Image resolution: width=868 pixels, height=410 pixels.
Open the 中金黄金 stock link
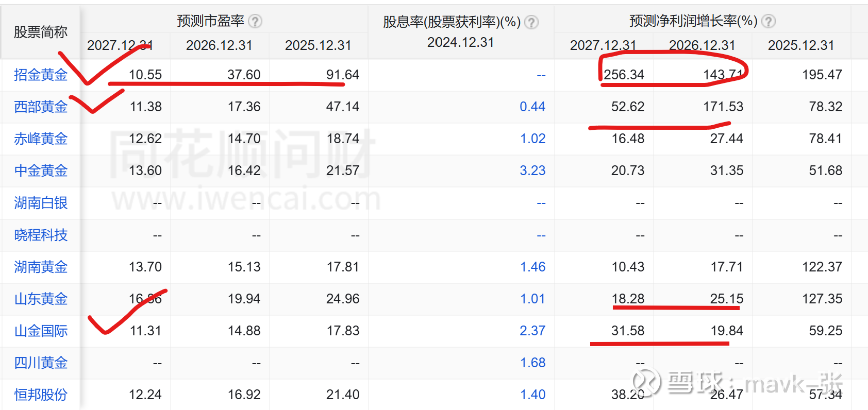(41, 170)
